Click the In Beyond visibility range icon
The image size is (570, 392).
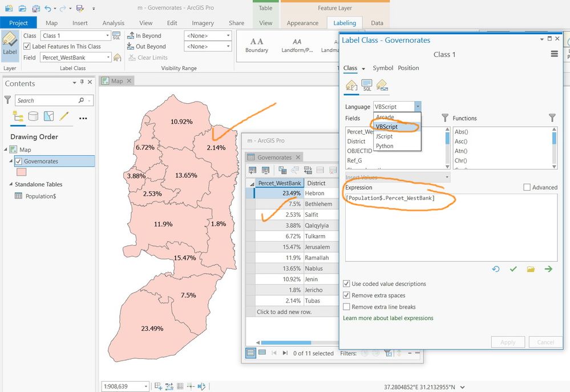point(131,35)
